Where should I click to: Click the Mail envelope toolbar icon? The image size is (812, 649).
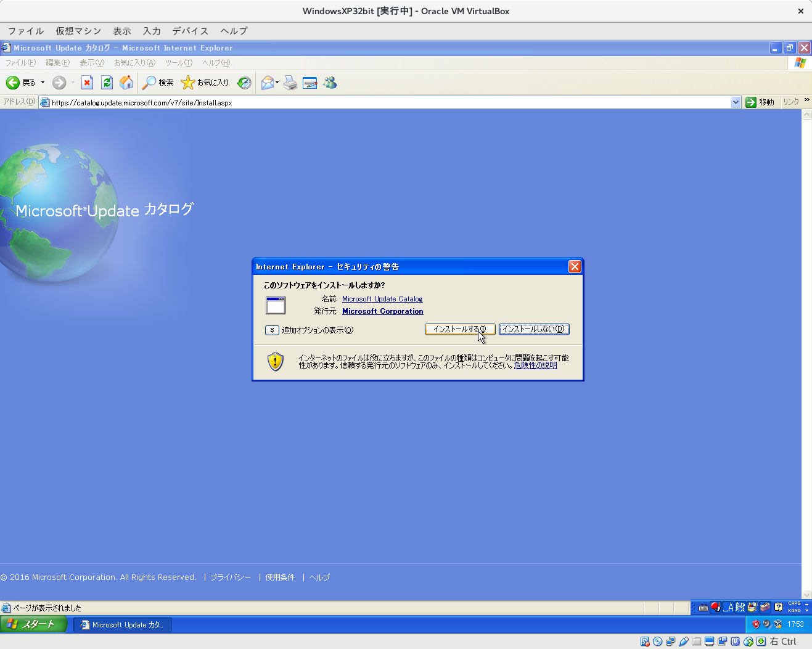point(267,83)
